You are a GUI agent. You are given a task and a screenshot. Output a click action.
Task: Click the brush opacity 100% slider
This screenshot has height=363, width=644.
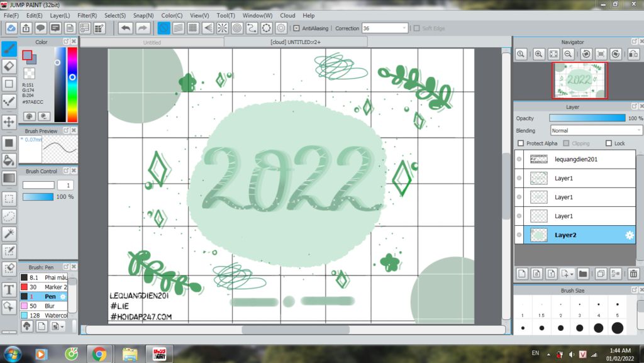click(x=38, y=197)
